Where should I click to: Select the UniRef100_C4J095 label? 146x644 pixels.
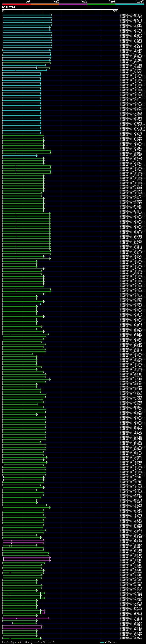(131, 40)
